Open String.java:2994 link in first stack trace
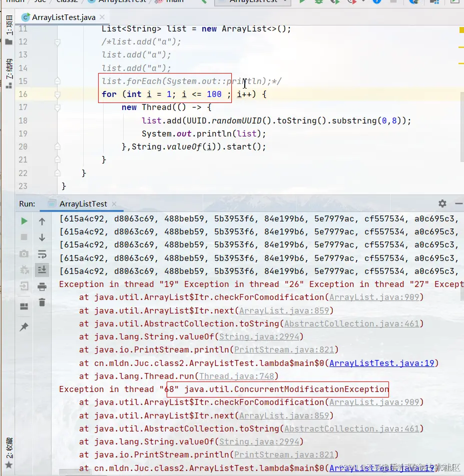The image size is (464, 476). pos(259,337)
